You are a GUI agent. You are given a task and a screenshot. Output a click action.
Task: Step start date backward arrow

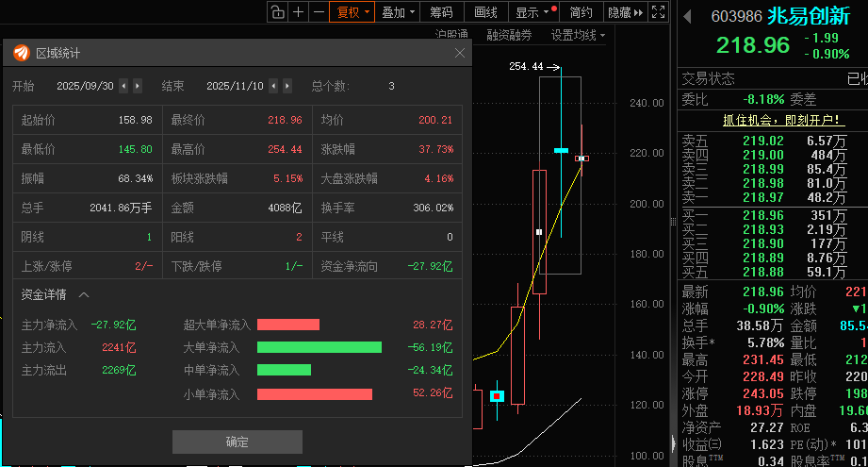124,86
